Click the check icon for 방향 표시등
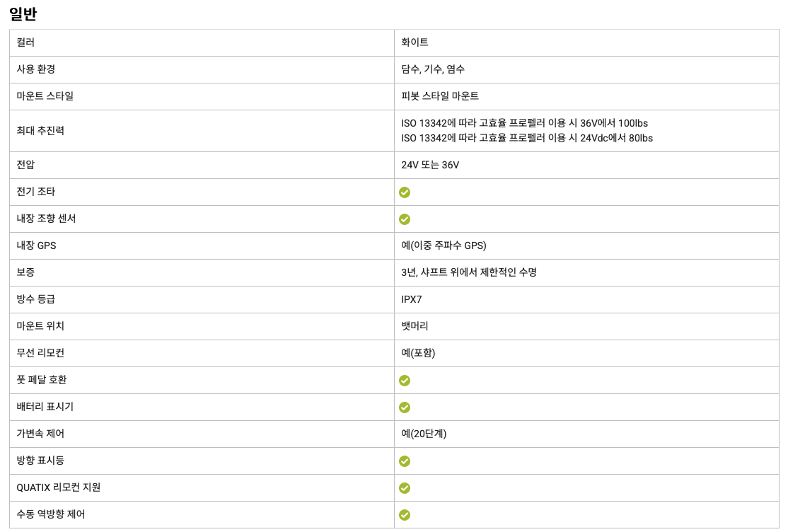This screenshot has height=532, width=788. click(405, 461)
